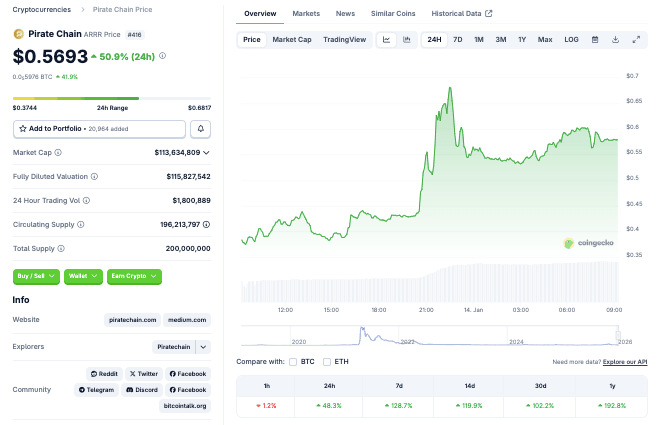Viewport: 665px width, 425px height.
Task: Open the News tab
Action: tap(345, 14)
